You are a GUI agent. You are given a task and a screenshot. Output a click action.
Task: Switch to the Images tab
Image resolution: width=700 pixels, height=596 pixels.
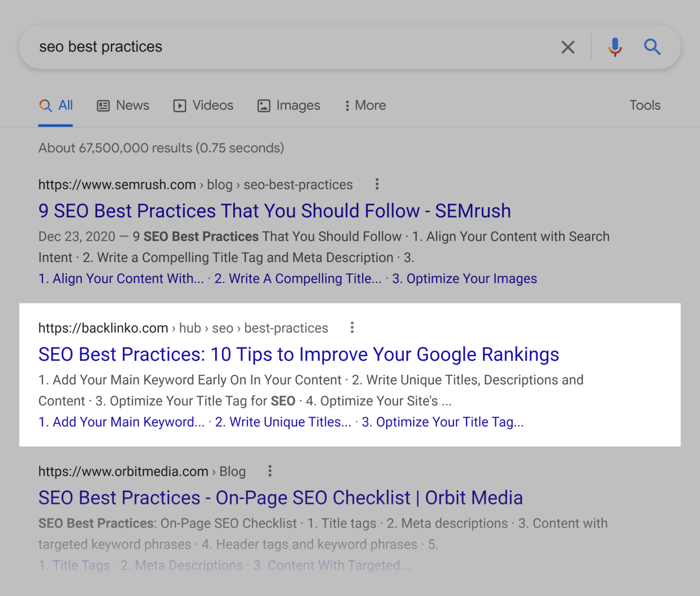coord(297,105)
